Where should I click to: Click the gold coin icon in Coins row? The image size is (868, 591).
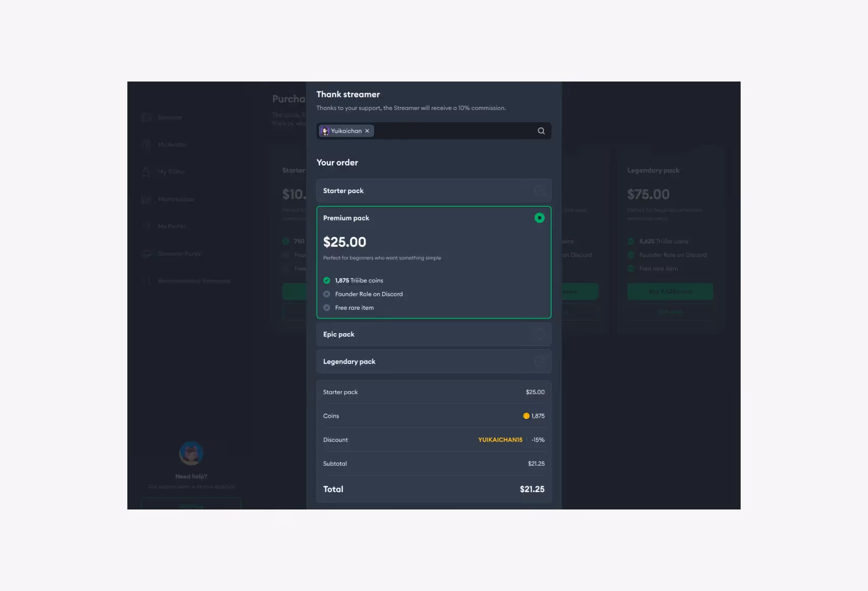point(526,416)
